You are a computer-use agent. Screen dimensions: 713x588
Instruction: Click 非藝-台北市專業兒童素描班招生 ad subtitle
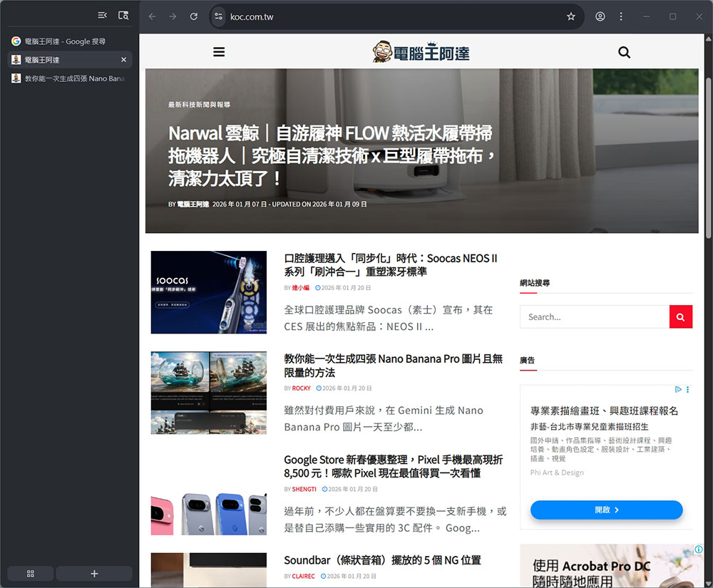point(590,427)
